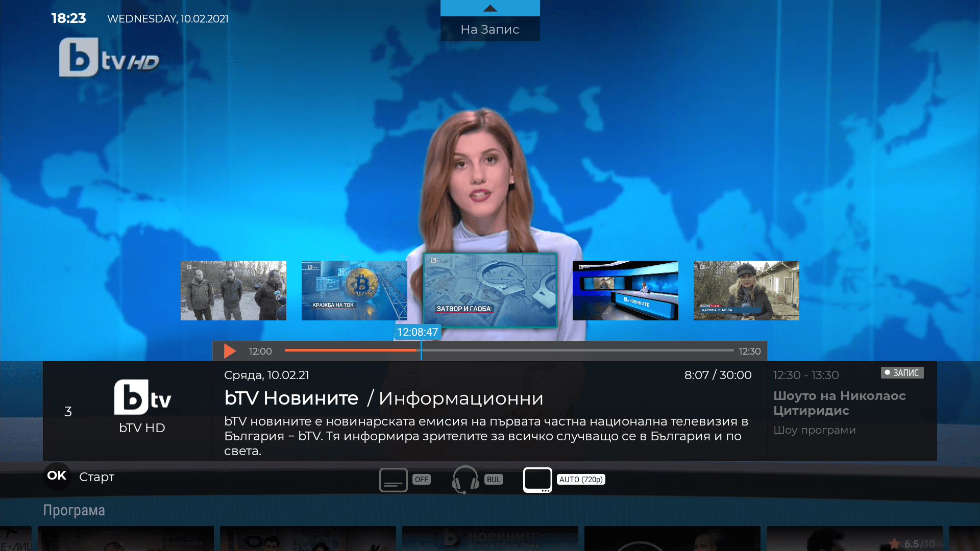Expand the На Запис panel with up arrow
The width and height of the screenshot is (980, 551).
pyautogui.click(x=490, y=8)
